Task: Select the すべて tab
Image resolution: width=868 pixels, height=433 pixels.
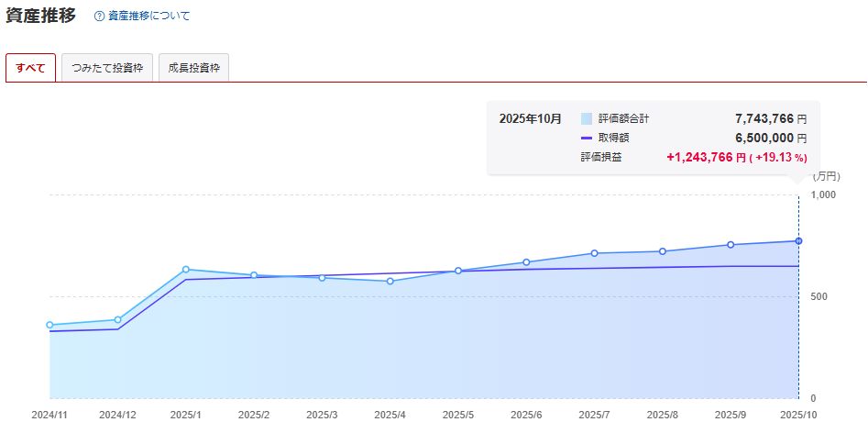Action: (x=30, y=69)
